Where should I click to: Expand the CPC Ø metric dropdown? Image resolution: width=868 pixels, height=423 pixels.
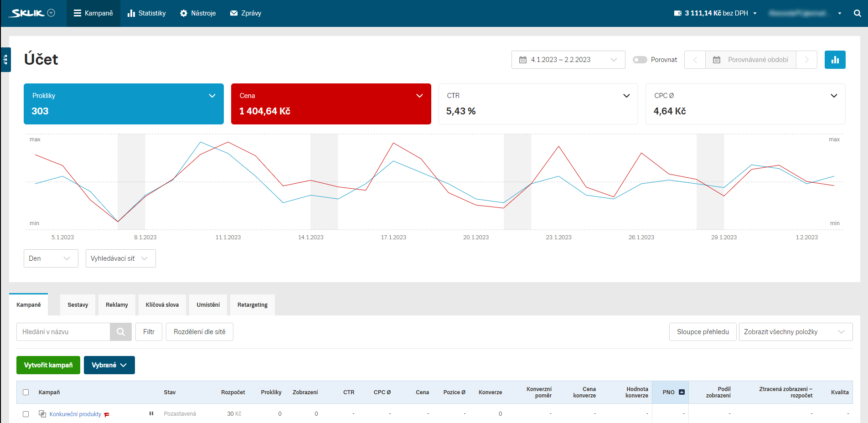(x=834, y=96)
